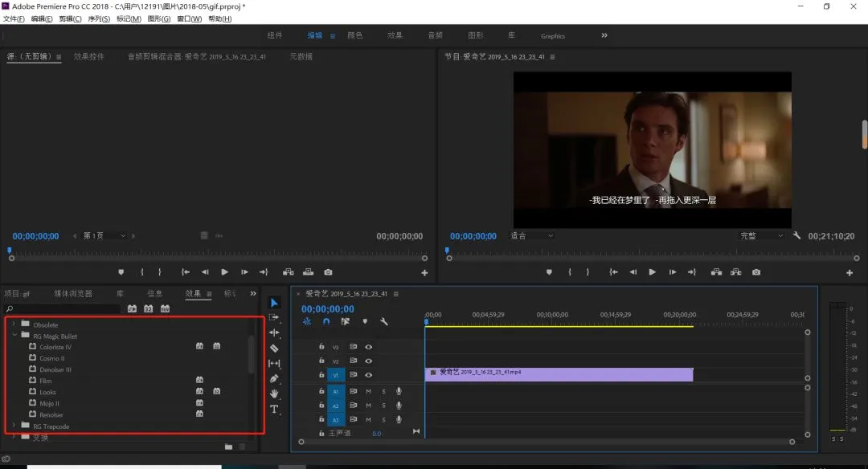Go to in point in program monitor
Viewport: 868px width, 469px height.
(613, 272)
